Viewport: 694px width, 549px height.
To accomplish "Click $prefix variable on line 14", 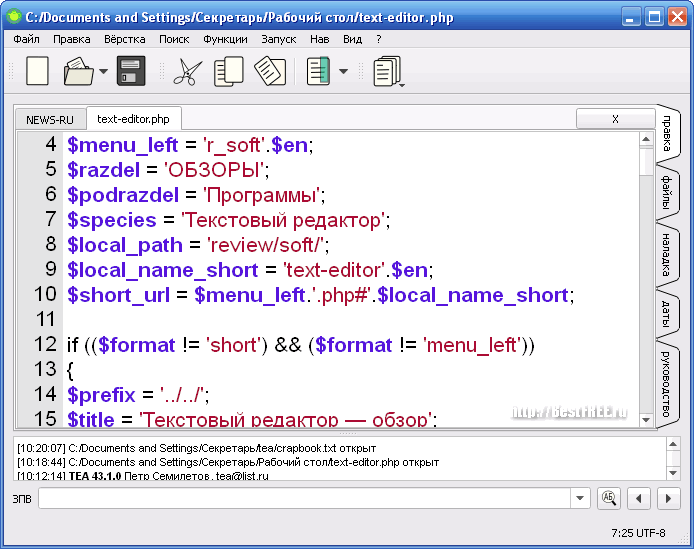I will pyautogui.click(x=101, y=395).
